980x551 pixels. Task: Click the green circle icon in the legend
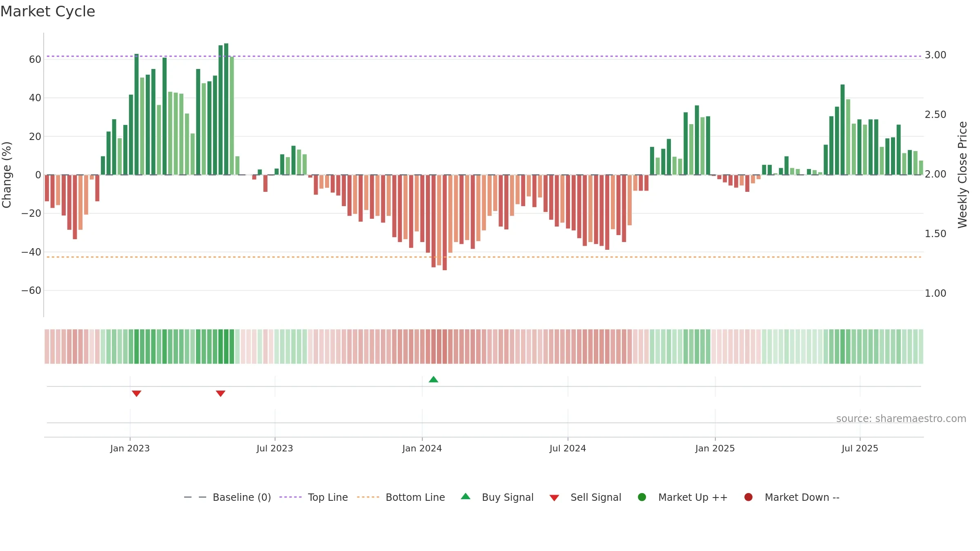point(642,497)
